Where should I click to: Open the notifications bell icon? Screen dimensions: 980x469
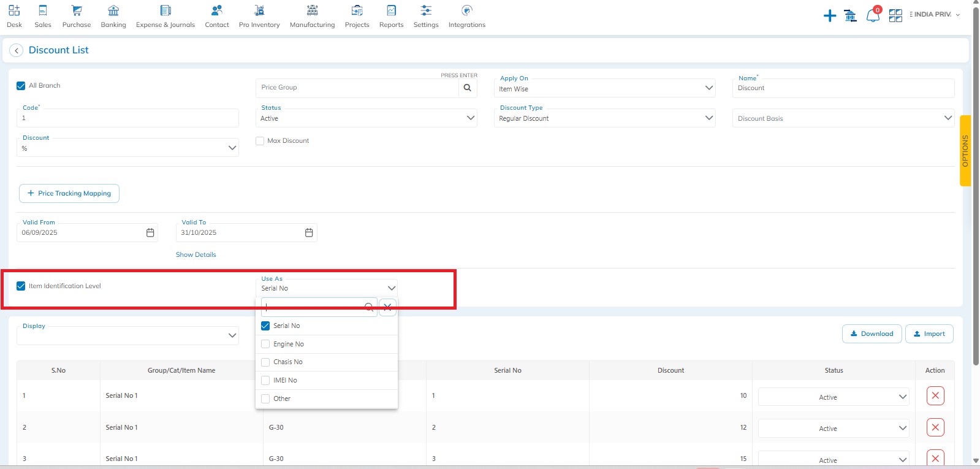(x=873, y=16)
